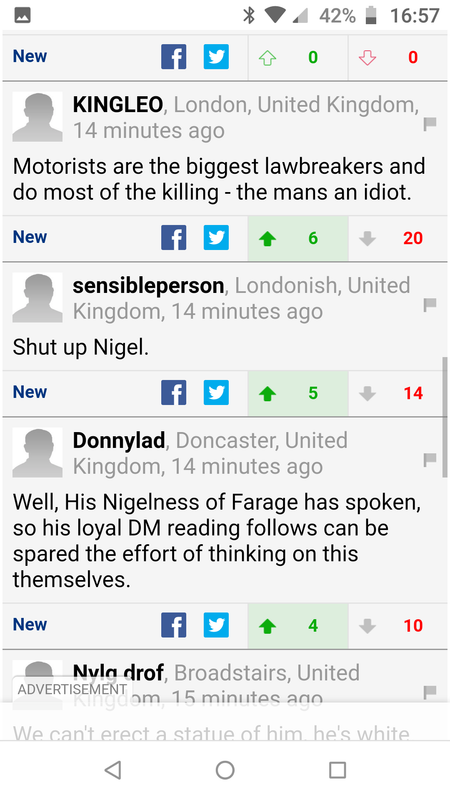This screenshot has width=450, height=800.
Task: Tap Donnylad's avatar thumbnail
Action: [x=37, y=453]
